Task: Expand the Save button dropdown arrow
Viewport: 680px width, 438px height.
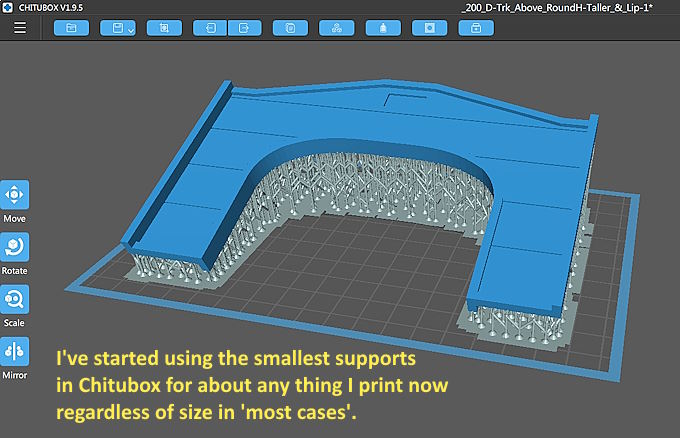Action: (x=132, y=30)
